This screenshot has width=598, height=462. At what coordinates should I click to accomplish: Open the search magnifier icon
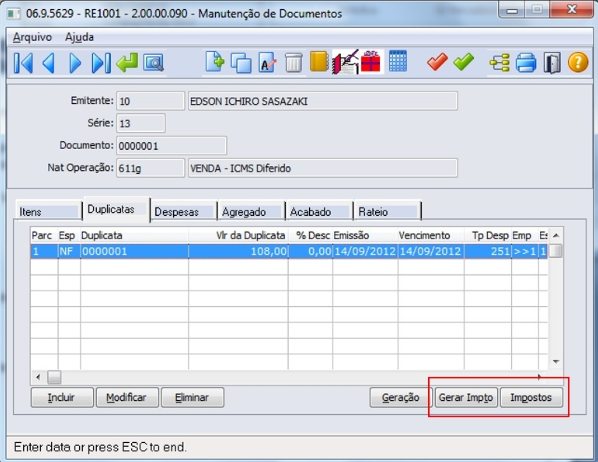click(153, 63)
